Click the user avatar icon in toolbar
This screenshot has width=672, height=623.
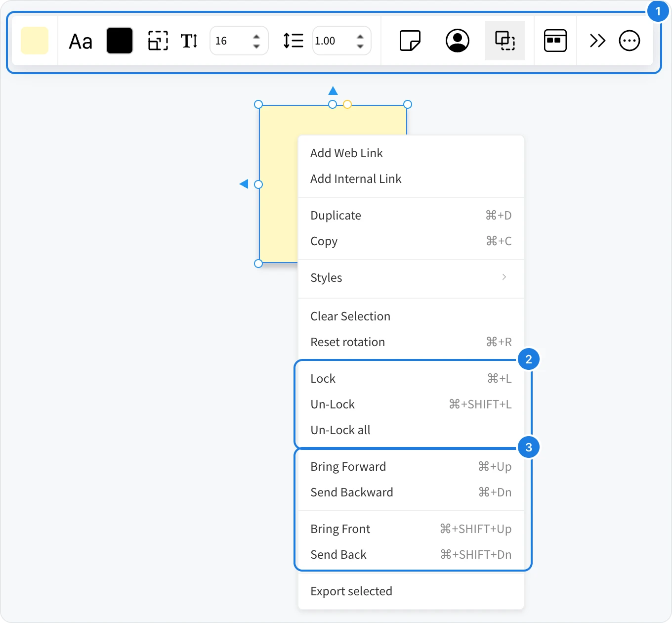(458, 41)
